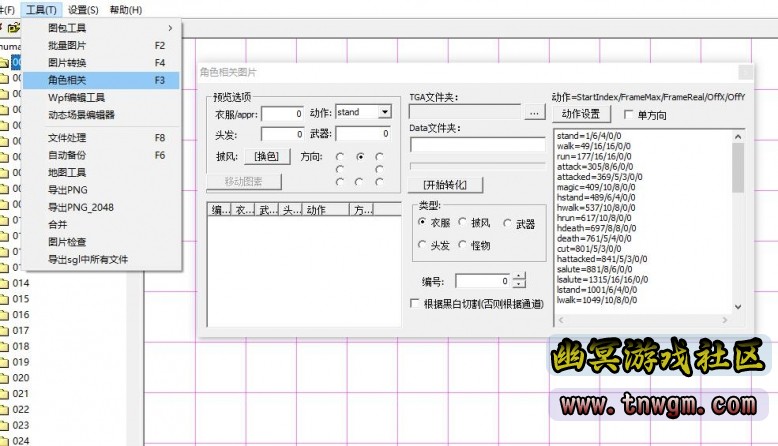The height and width of the screenshot is (446, 778).
Task: Select the folder icon for 024
Action: [4, 441]
